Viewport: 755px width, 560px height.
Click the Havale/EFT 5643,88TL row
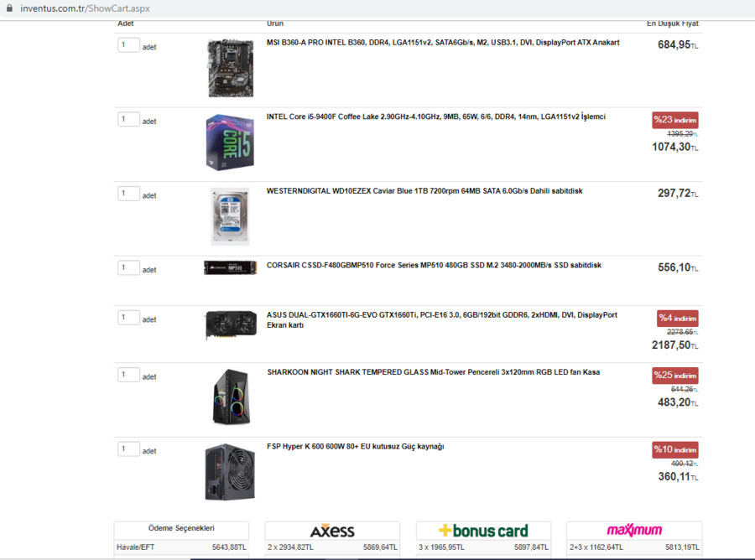pyautogui.click(x=181, y=547)
